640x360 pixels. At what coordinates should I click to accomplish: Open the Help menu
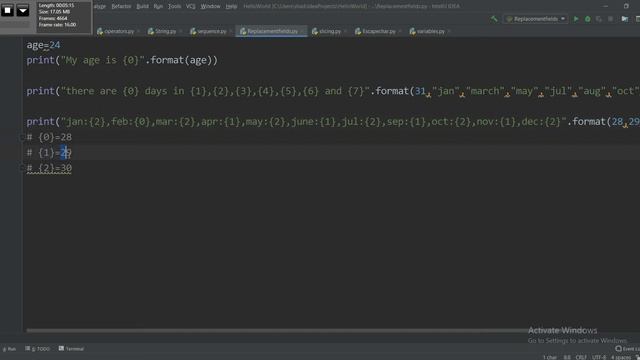point(231,6)
